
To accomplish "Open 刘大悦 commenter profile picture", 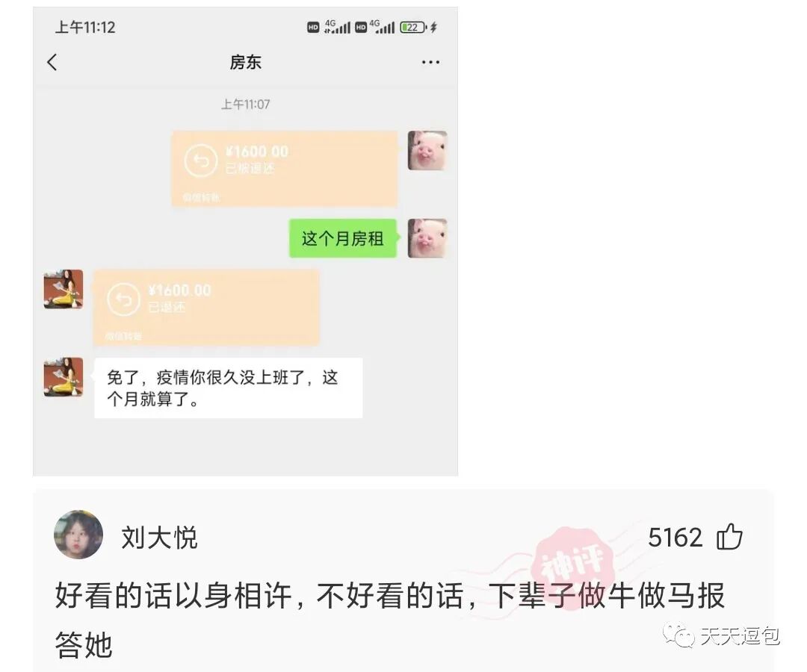I will click(x=78, y=535).
